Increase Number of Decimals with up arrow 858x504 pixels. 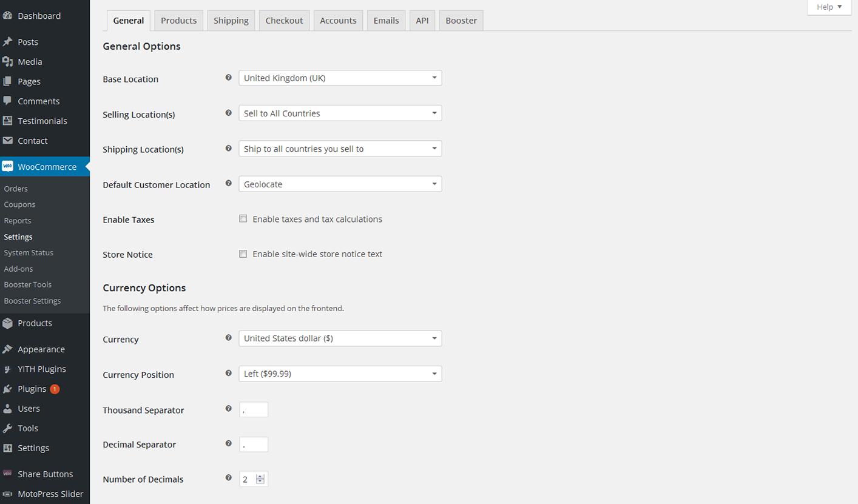tap(260, 477)
